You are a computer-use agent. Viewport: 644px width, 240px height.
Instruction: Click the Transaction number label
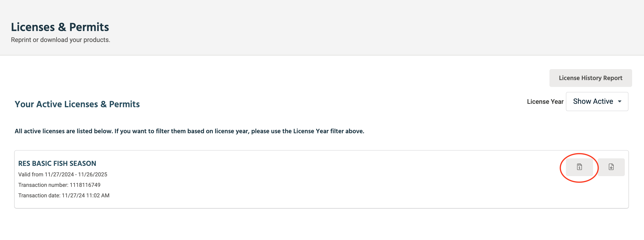click(x=43, y=185)
